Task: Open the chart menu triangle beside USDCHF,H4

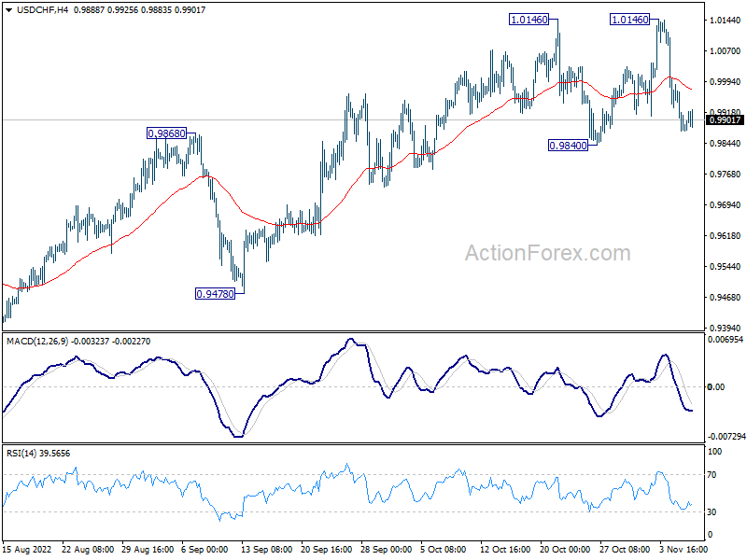Action: coord(8,10)
